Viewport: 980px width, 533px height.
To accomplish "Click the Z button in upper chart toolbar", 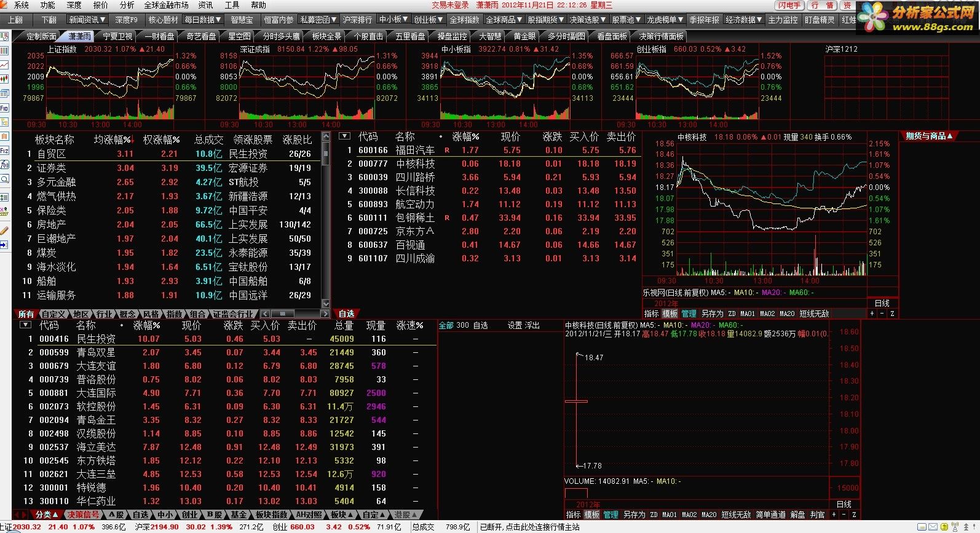I will pos(892,314).
